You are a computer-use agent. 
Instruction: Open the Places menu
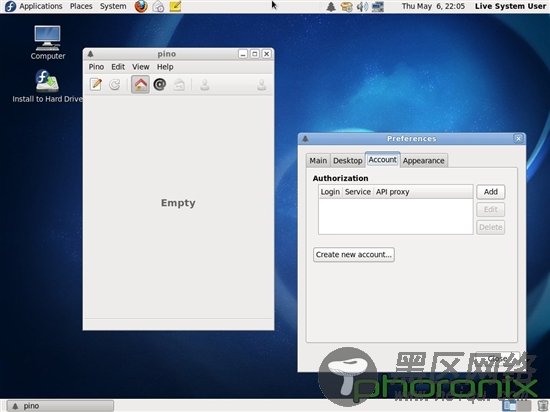81,6
